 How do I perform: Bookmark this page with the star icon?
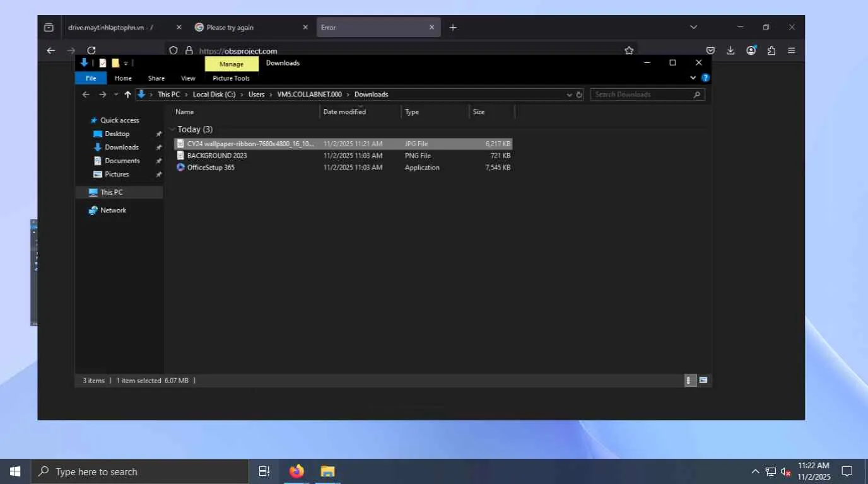[x=629, y=50]
